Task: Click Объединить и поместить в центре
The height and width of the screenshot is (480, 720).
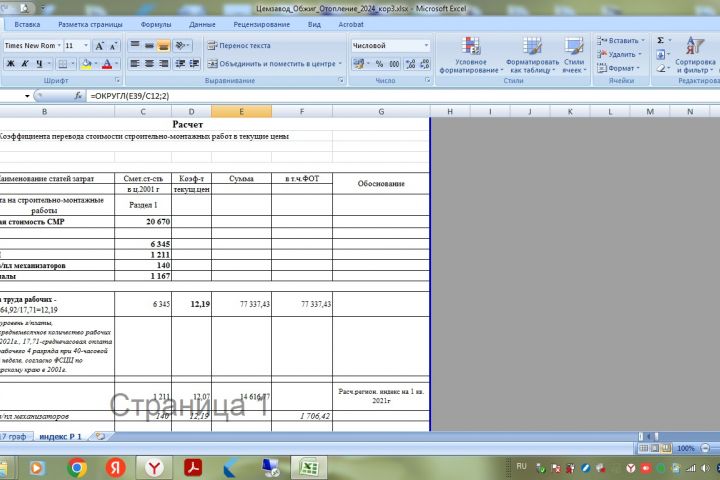Action: point(272,64)
